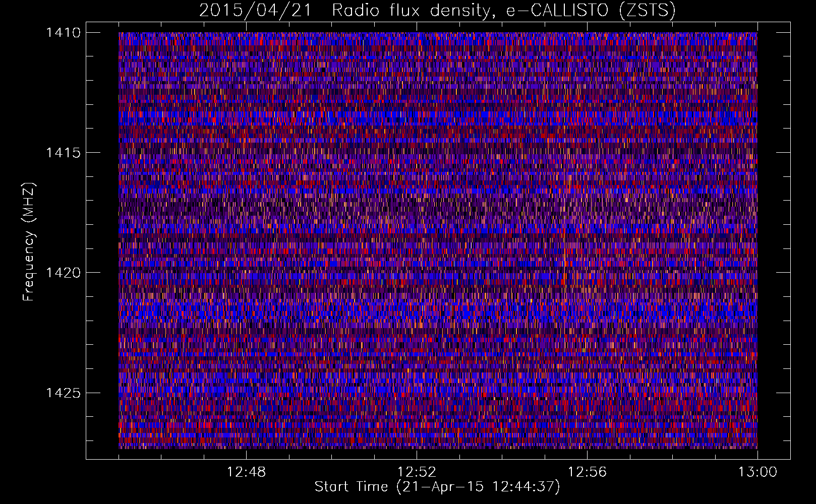
Task: Click the 12:52 time tick label
Action: click(x=417, y=472)
